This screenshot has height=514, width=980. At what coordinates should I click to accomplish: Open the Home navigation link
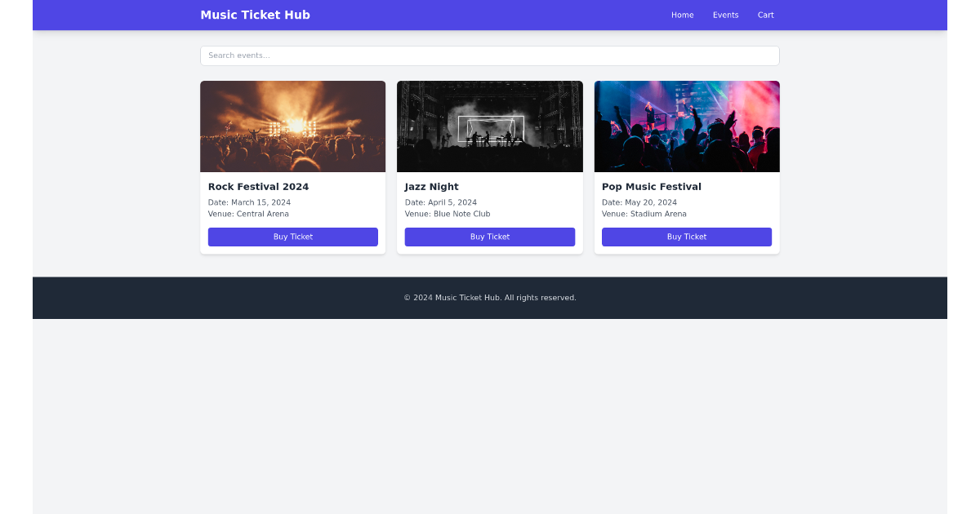coord(683,15)
